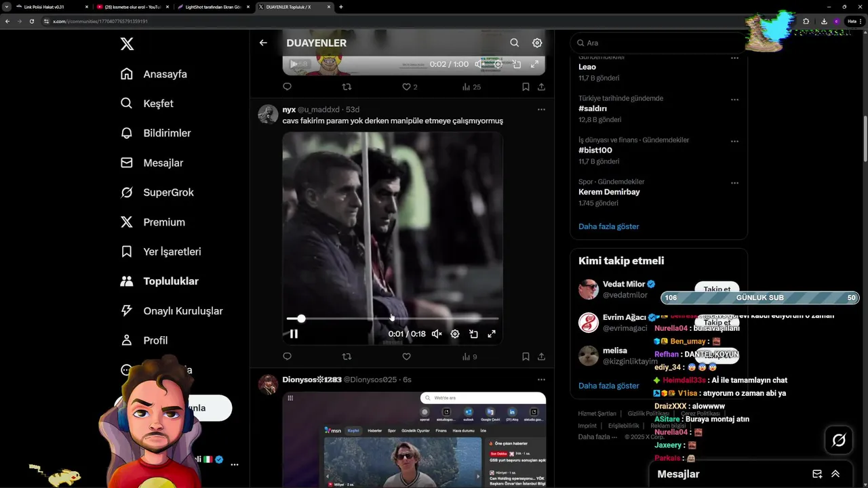Viewport: 868px width, 488px height.
Task: Open Yer İşaretleri bookmarks
Action: [x=160, y=251]
